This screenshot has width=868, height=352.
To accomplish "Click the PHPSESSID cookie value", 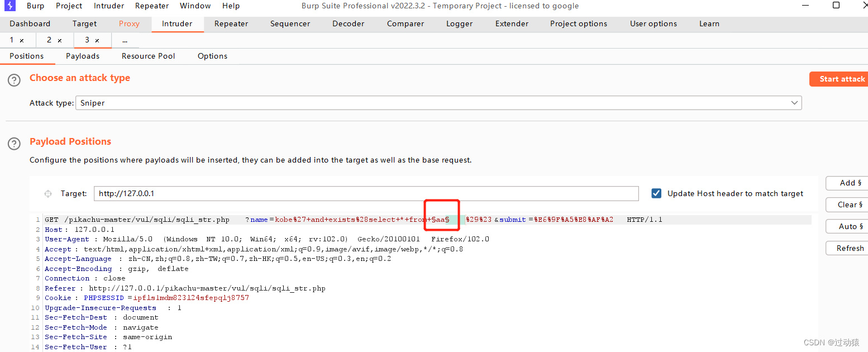I will [191, 298].
